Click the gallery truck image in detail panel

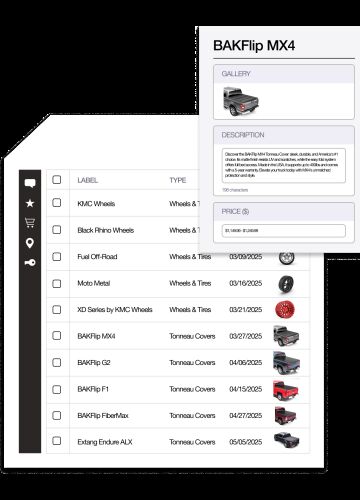coord(241,101)
